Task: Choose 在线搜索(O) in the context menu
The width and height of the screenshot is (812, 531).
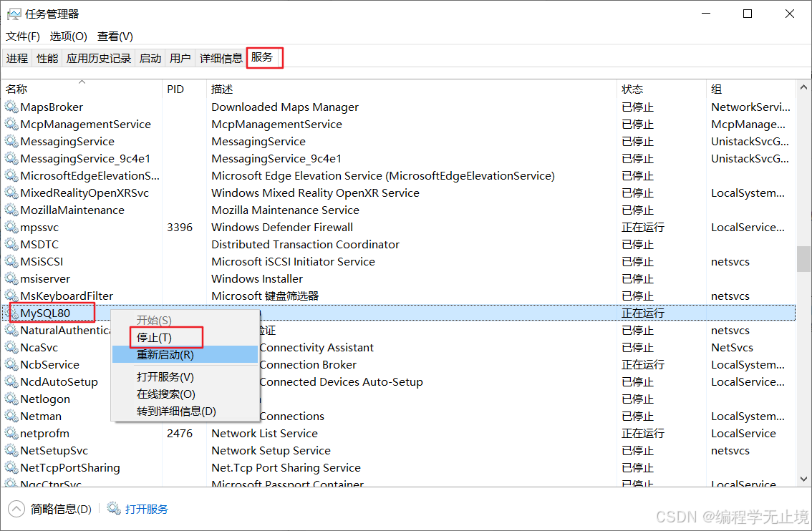Action: [185, 394]
